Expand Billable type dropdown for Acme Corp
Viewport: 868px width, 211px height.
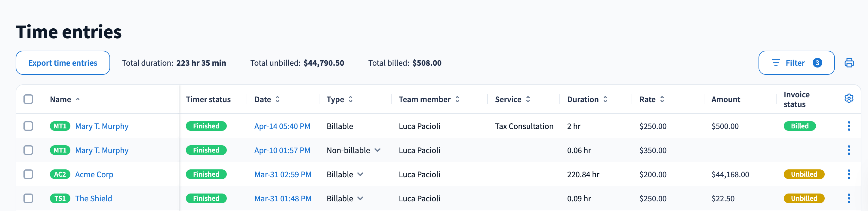[x=360, y=174]
